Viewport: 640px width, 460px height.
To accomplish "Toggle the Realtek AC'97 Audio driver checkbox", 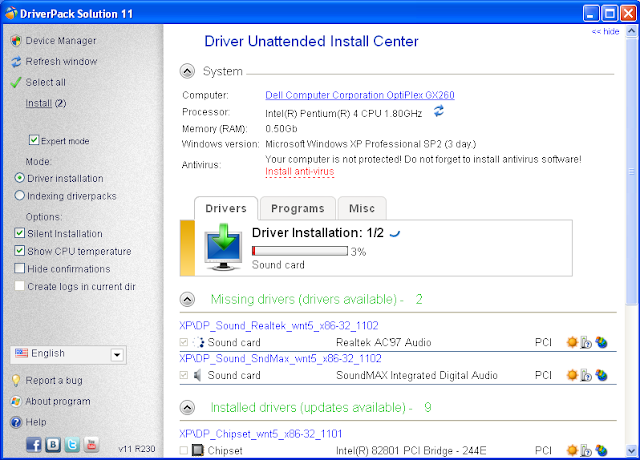I will (184, 342).
